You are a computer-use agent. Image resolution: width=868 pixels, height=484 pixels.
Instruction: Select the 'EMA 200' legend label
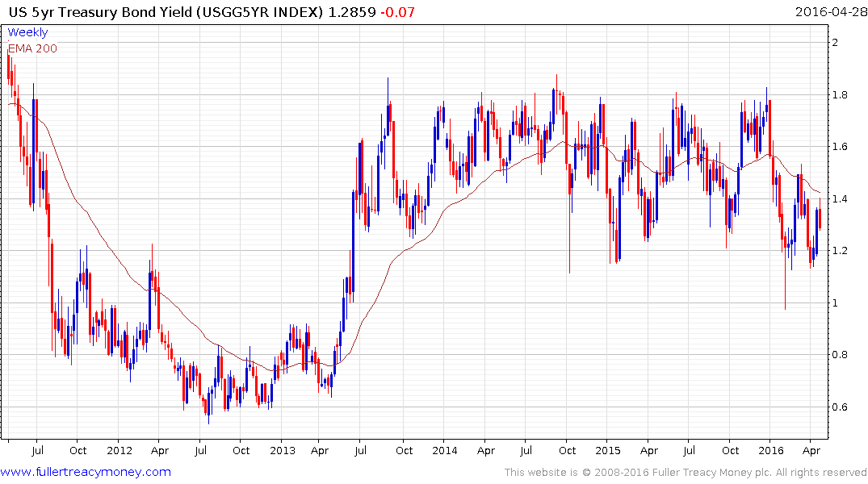pos(32,48)
